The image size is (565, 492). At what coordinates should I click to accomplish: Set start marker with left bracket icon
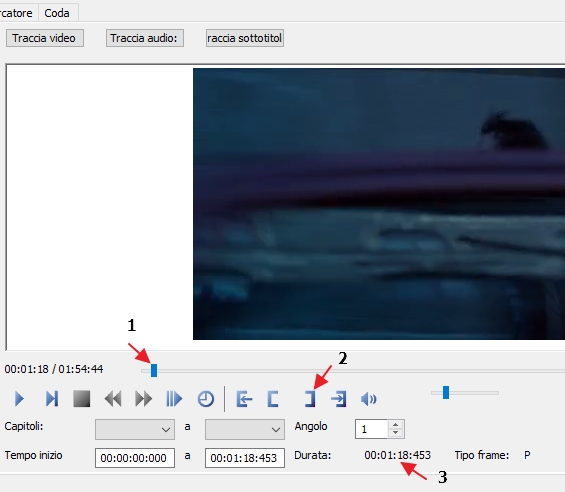pos(273,399)
